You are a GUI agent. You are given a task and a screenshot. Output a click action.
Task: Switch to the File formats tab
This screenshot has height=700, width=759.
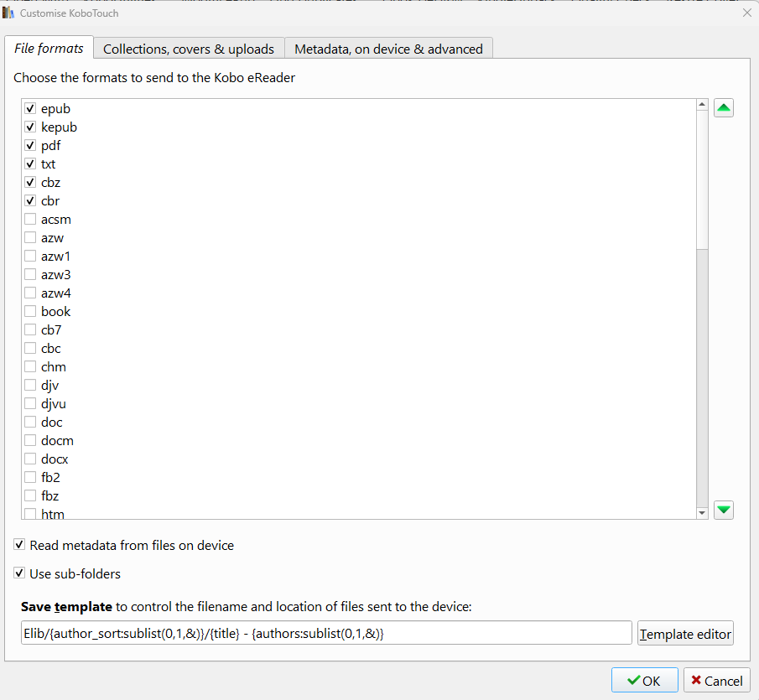[x=49, y=48]
